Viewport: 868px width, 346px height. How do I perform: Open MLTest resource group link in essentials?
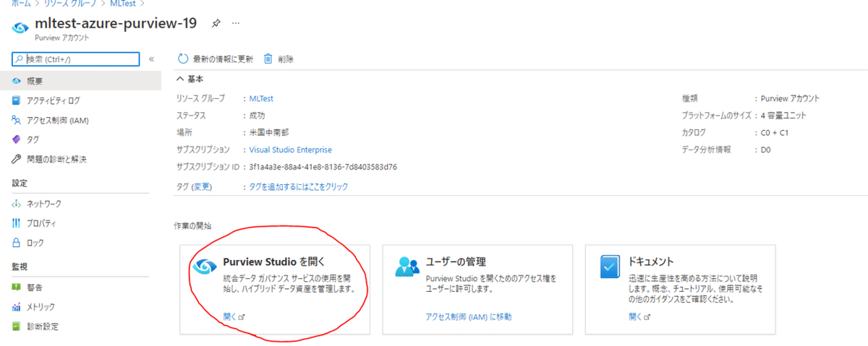coord(261,98)
